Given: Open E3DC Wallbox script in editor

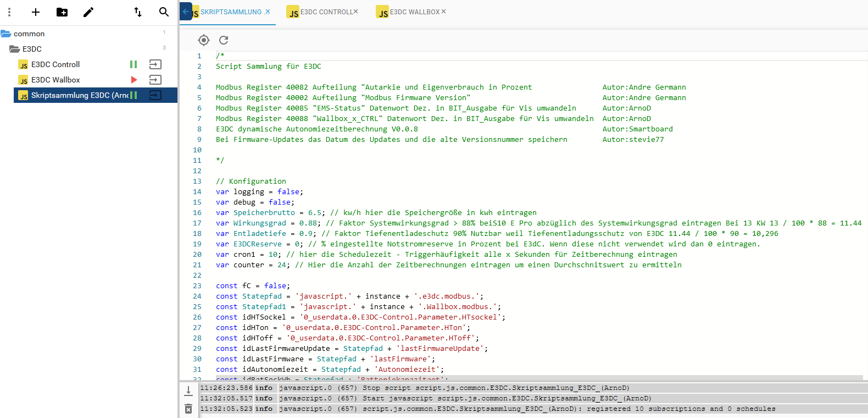Looking at the screenshot, I should pyautogui.click(x=155, y=80).
